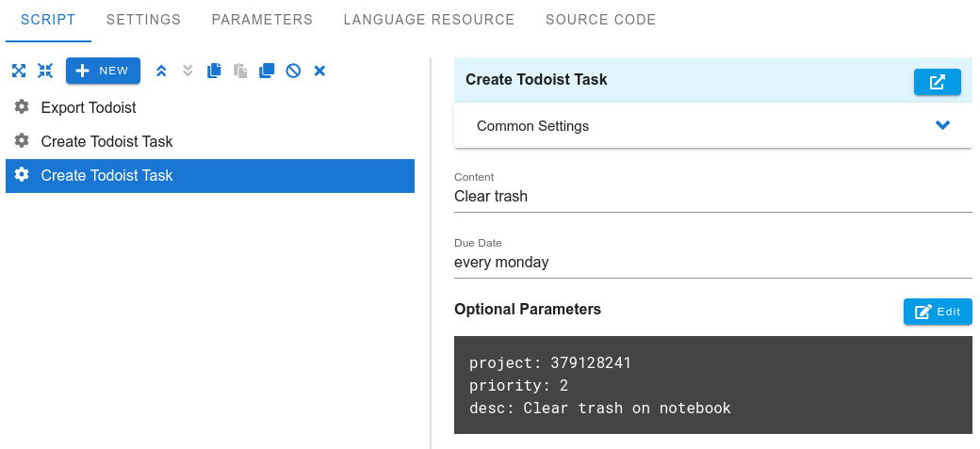
Task: Delete selected item with X icon
Action: [319, 71]
